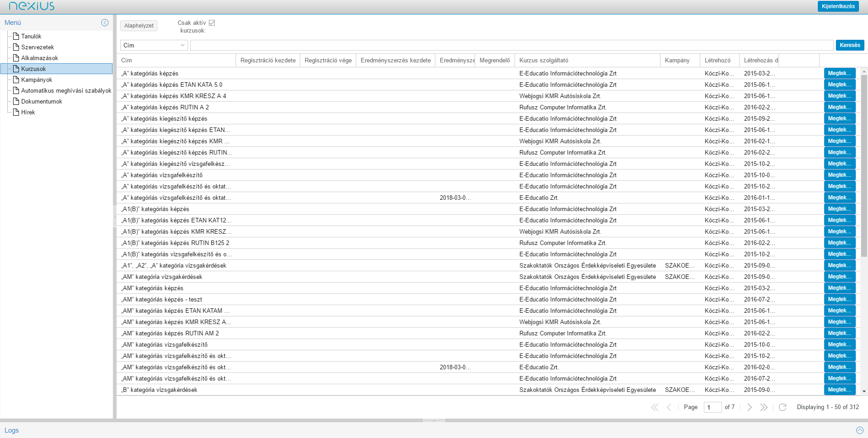868x438 pixels.
Task: Open the Cím search field dropdown
Action: pos(182,45)
